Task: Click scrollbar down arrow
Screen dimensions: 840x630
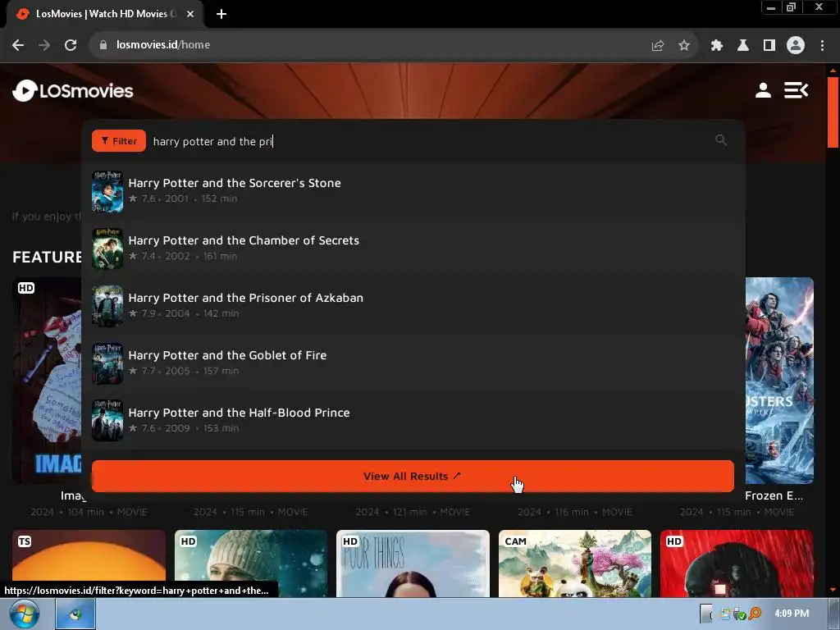Action: 833,590
